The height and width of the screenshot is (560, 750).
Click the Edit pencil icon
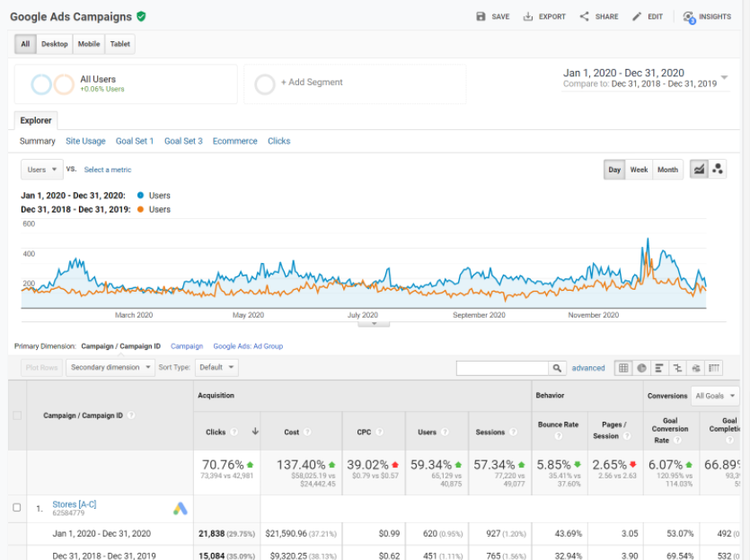(637, 17)
